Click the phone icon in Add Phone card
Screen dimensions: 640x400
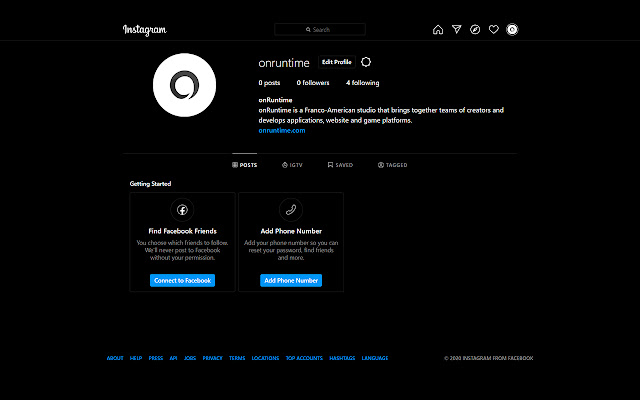(291, 210)
